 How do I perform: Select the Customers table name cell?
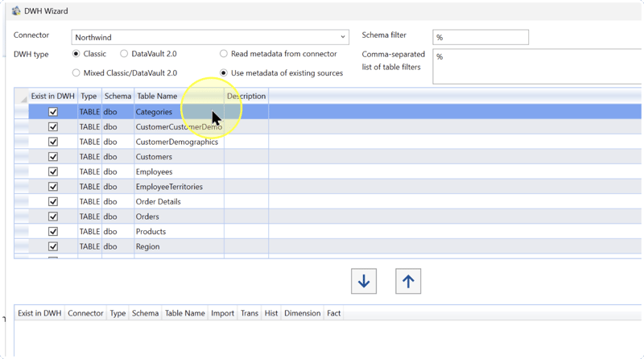179,157
